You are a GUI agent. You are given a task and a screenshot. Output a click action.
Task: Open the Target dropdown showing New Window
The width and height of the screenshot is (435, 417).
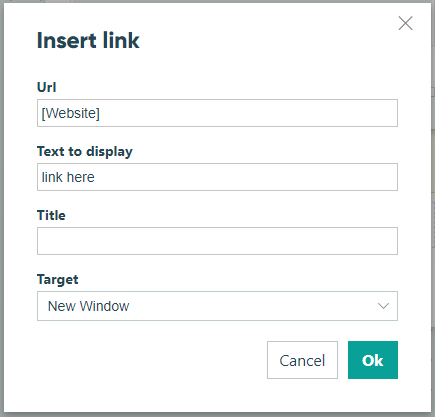pos(217,306)
